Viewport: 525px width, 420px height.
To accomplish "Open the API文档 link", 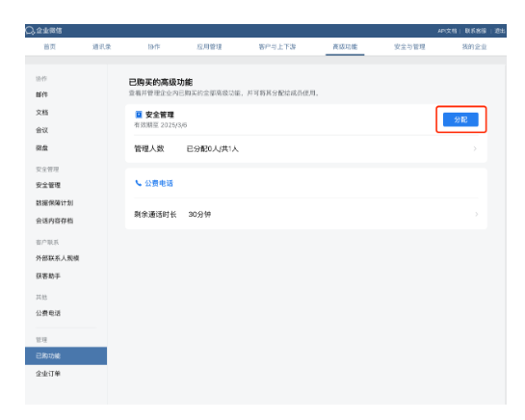I will (447, 31).
